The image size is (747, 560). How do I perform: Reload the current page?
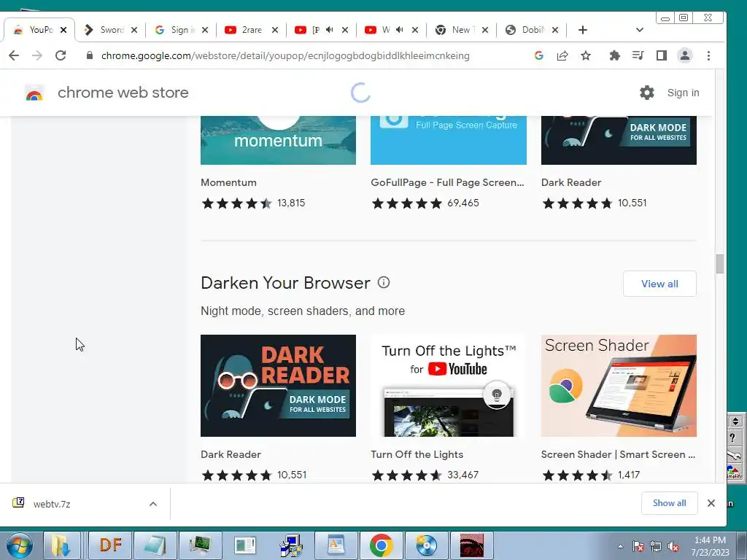click(x=61, y=55)
